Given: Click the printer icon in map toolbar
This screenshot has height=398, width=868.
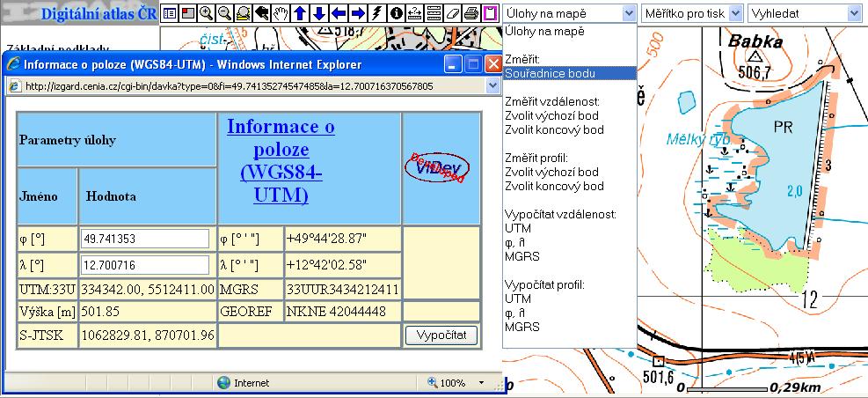Looking at the screenshot, I should click(x=471, y=12).
